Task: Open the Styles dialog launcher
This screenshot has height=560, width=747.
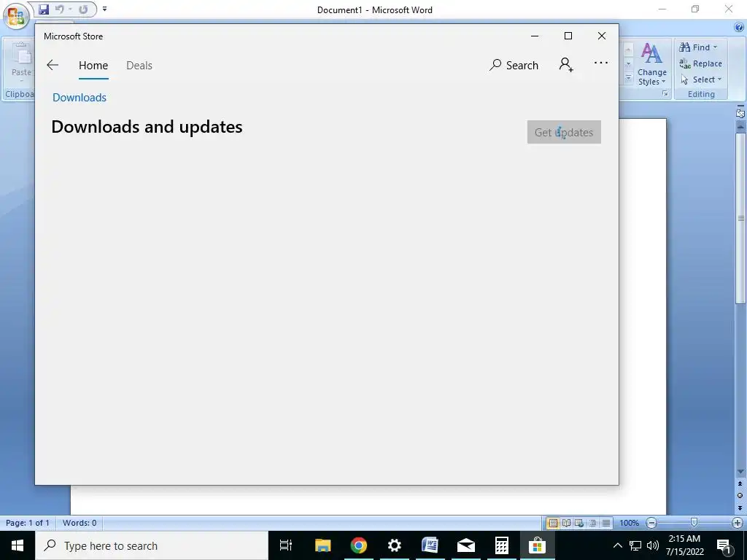Action: tap(665, 94)
